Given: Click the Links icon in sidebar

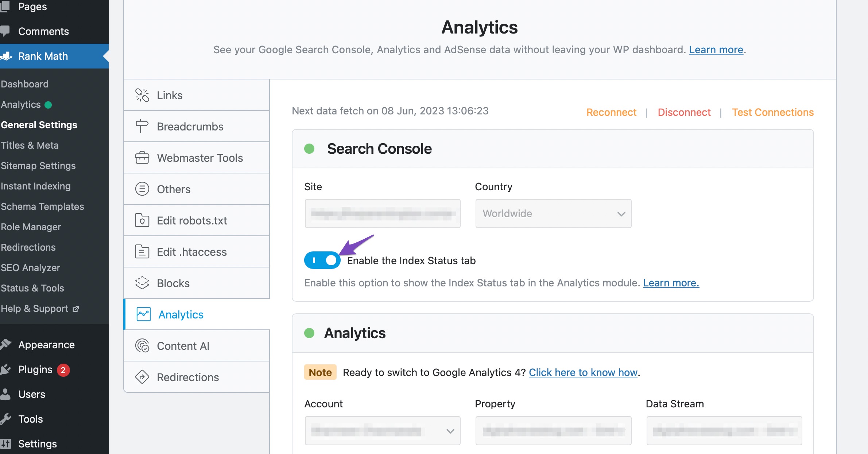Looking at the screenshot, I should click(142, 95).
